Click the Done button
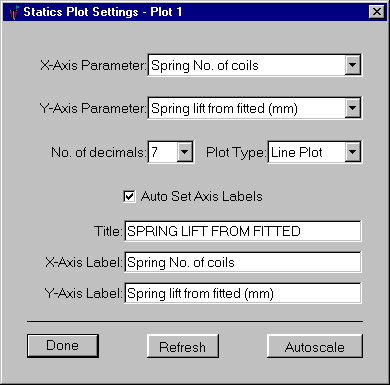The height and width of the screenshot is (385, 390). click(63, 346)
